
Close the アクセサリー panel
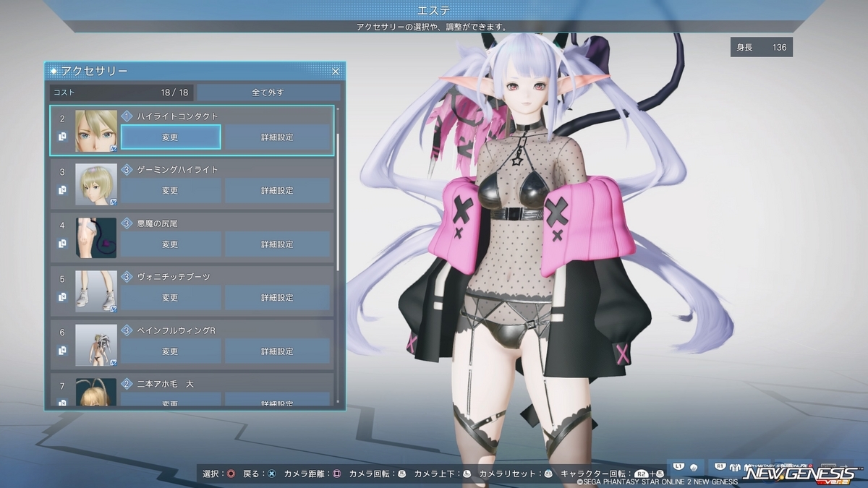click(x=336, y=71)
